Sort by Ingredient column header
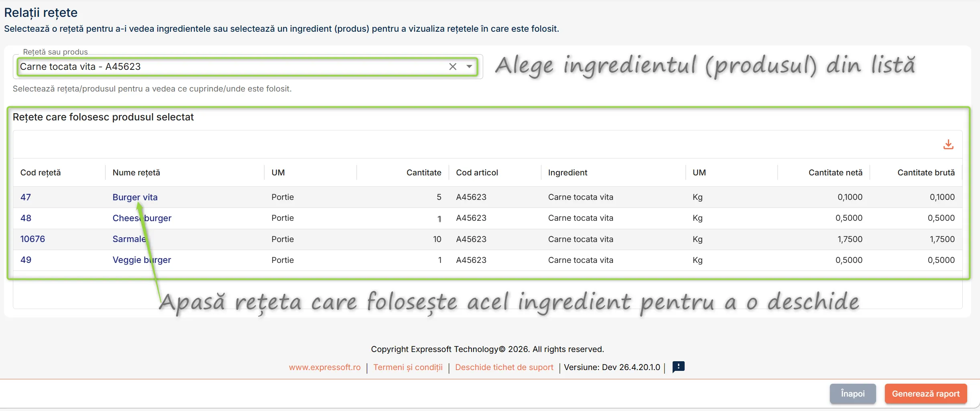Viewport: 980px width, 411px height. pos(567,173)
